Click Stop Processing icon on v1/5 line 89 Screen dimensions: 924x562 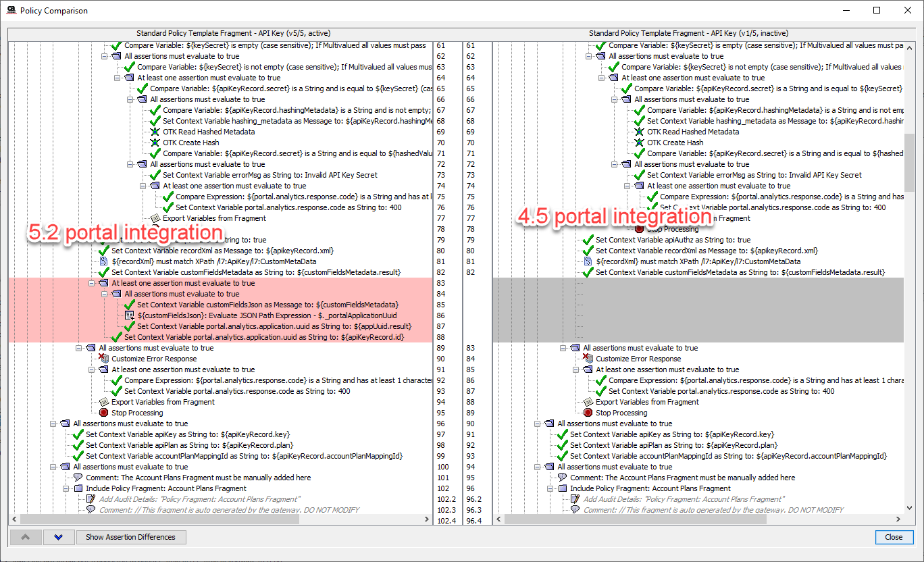(x=588, y=413)
